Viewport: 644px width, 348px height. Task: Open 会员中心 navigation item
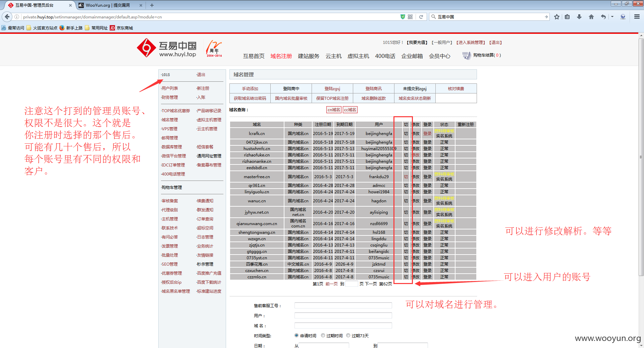[439, 56]
